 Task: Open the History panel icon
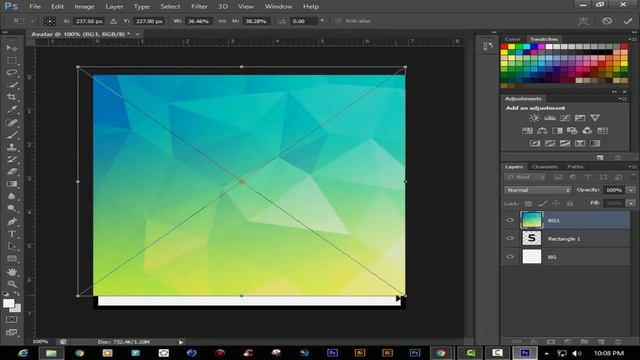click(x=488, y=46)
